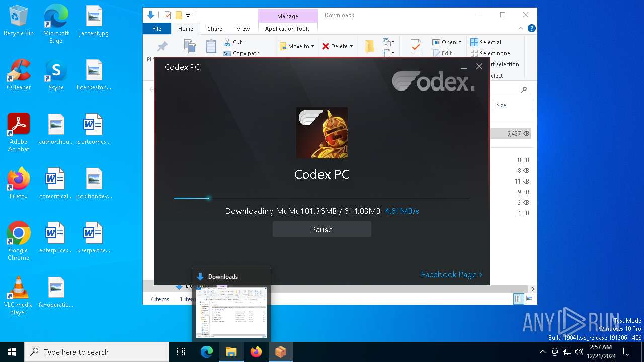The image size is (644, 362).
Task: Open the Move to dropdown
Action: 297,46
